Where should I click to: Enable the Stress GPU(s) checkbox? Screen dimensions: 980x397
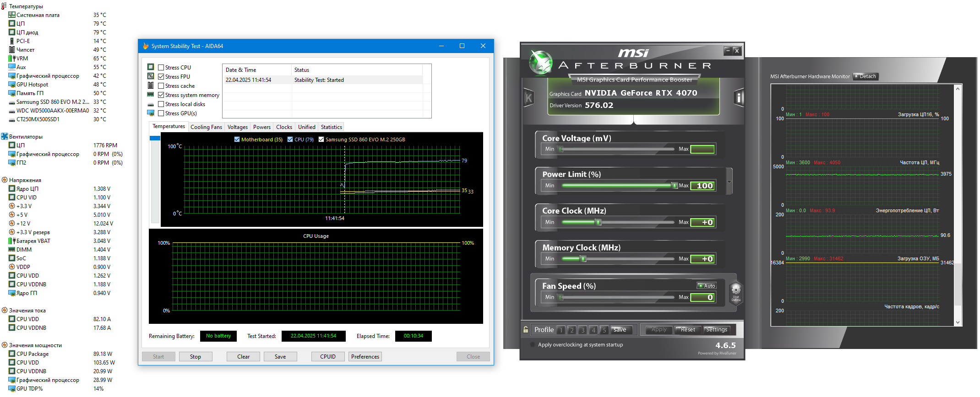tap(161, 113)
